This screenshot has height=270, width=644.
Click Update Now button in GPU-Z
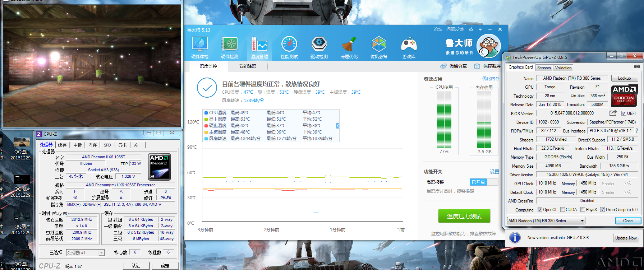pos(626,238)
